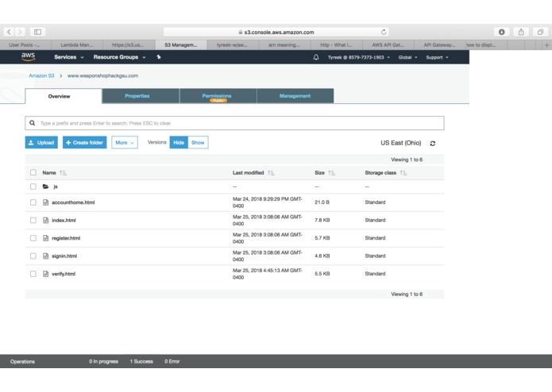This screenshot has width=552, height=392.
Task: Click the prefix search input field
Action: pos(234,123)
